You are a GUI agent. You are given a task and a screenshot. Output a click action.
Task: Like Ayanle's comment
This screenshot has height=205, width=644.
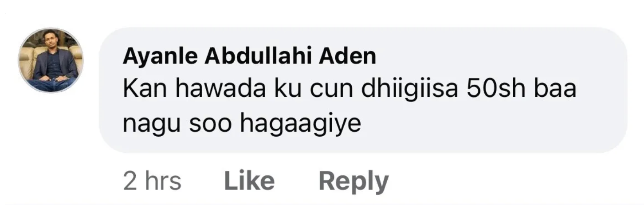click(249, 181)
